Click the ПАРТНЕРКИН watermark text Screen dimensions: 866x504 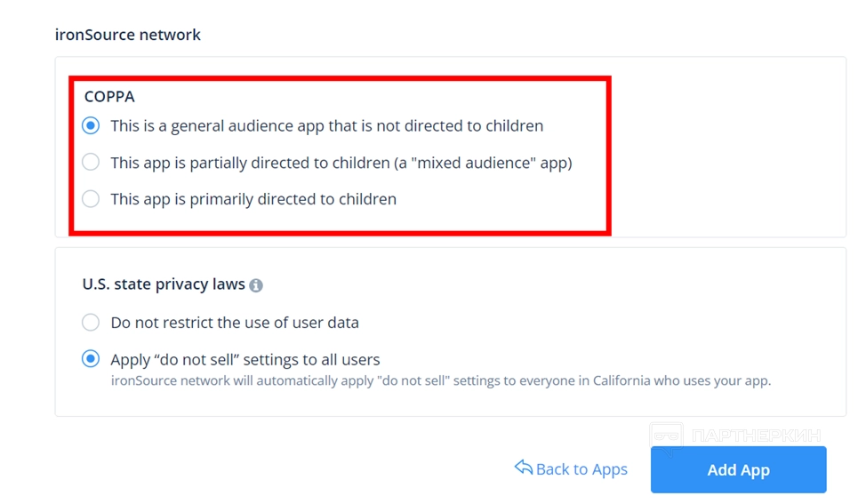click(x=756, y=436)
